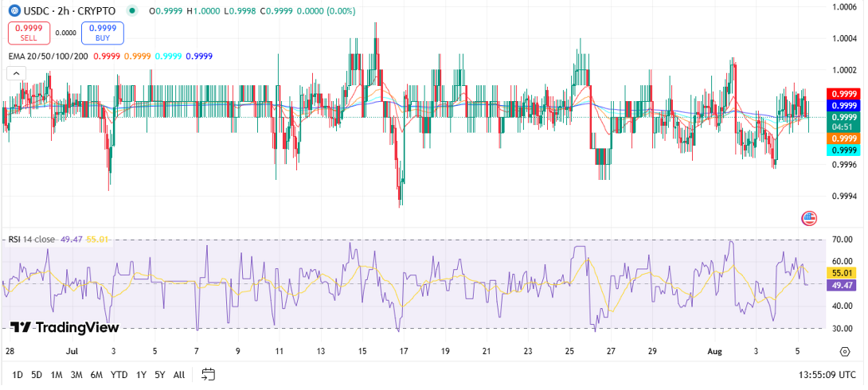Switch to the 1M range
This screenshot has height=390, width=868.
(x=57, y=374)
